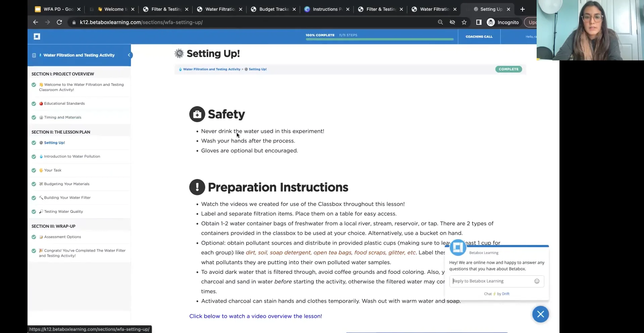
Task: Open the emoji picker in the chat reply box
Action: [x=537, y=281]
